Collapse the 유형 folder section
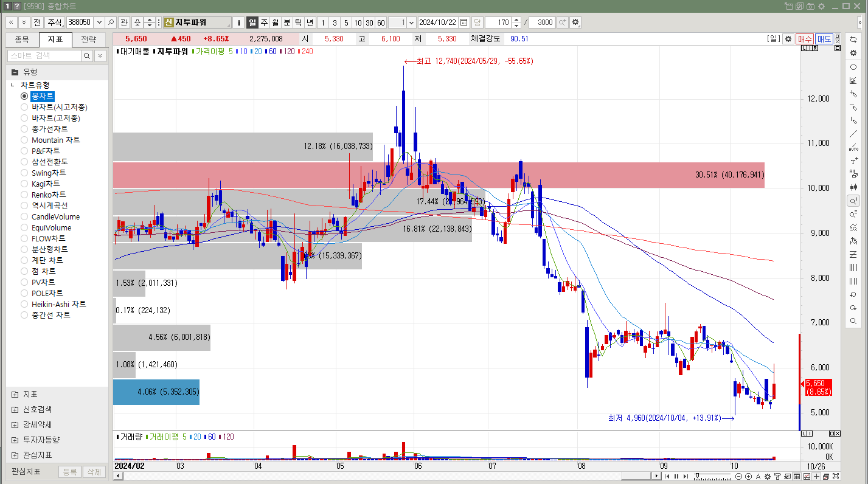This screenshot has width=868, height=484. [15, 72]
